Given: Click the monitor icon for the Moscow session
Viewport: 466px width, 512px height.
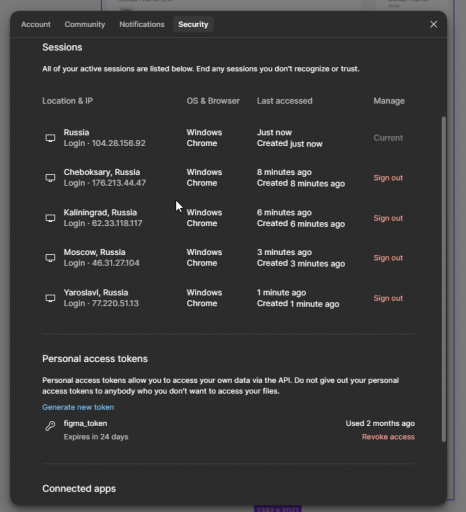Looking at the screenshot, I should tap(50, 258).
